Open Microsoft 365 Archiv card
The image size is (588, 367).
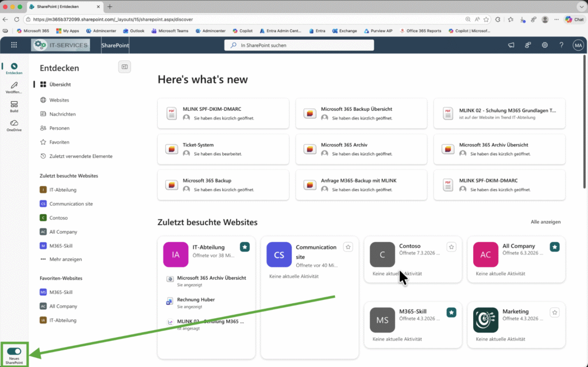tap(361, 149)
